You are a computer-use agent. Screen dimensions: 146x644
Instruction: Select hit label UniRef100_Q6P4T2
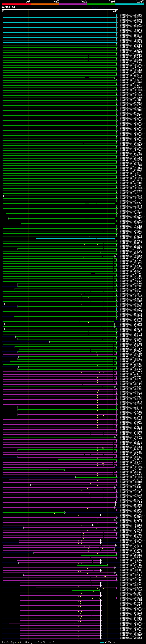131,155
